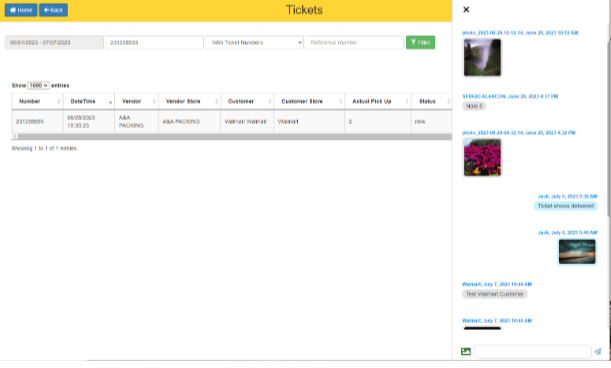Sort by Customer Store column header
The width and height of the screenshot is (611, 368).
[x=309, y=101]
